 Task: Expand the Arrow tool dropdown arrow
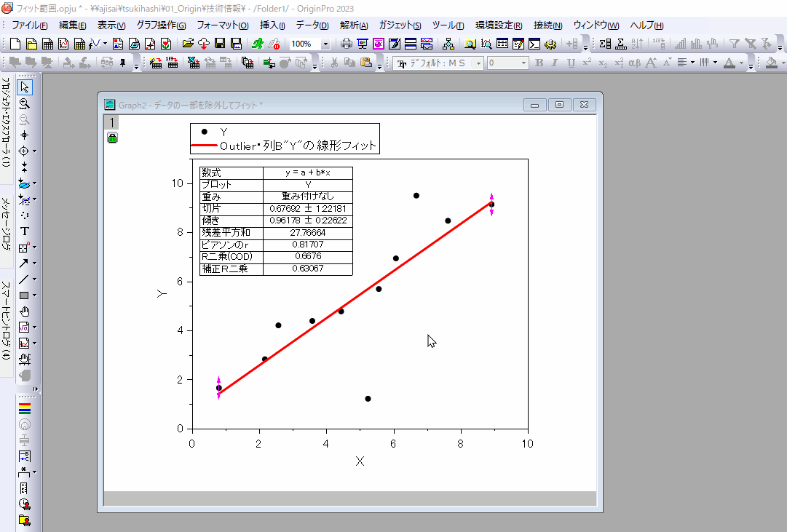[x=34, y=263]
